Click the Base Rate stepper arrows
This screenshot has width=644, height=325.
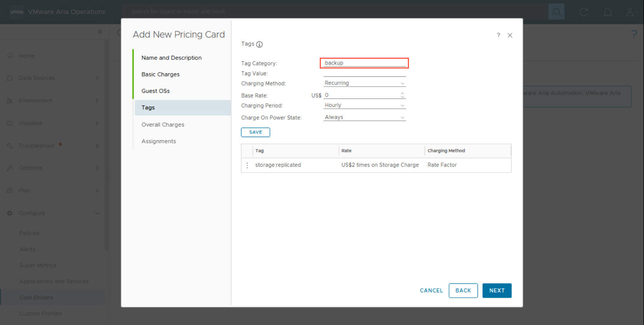pyautogui.click(x=402, y=95)
